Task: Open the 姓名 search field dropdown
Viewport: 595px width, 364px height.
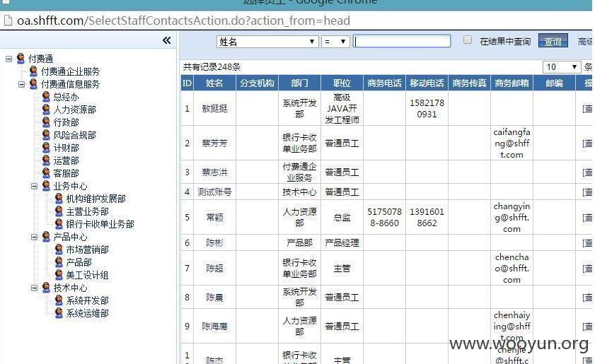Action: tap(267, 41)
